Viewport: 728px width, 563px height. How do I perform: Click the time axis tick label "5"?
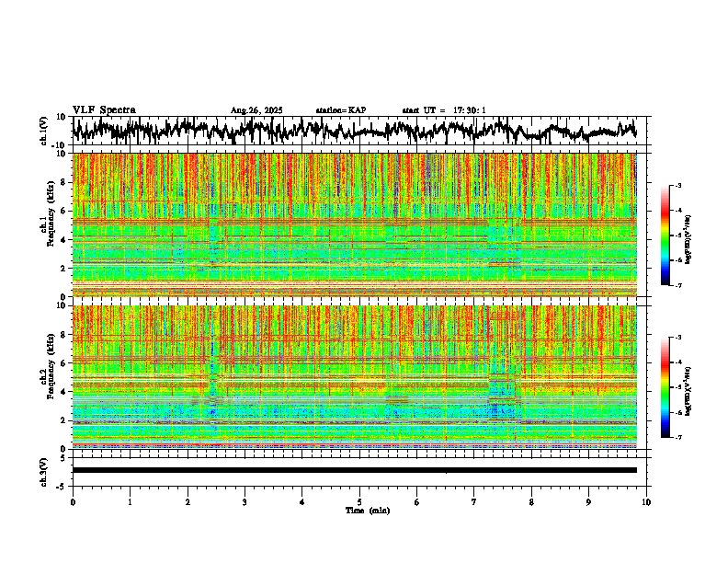(x=359, y=502)
